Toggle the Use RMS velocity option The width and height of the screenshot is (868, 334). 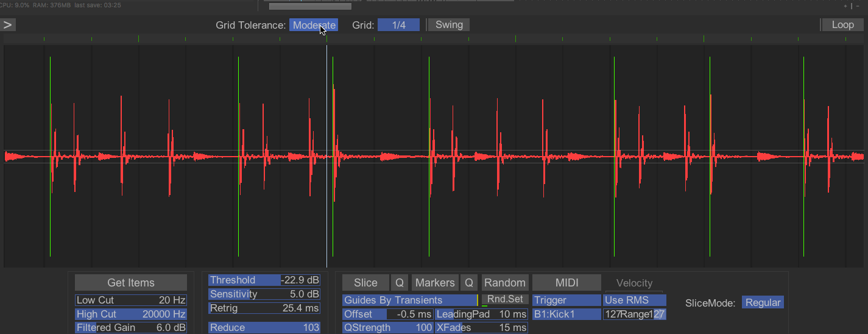point(634,300)
